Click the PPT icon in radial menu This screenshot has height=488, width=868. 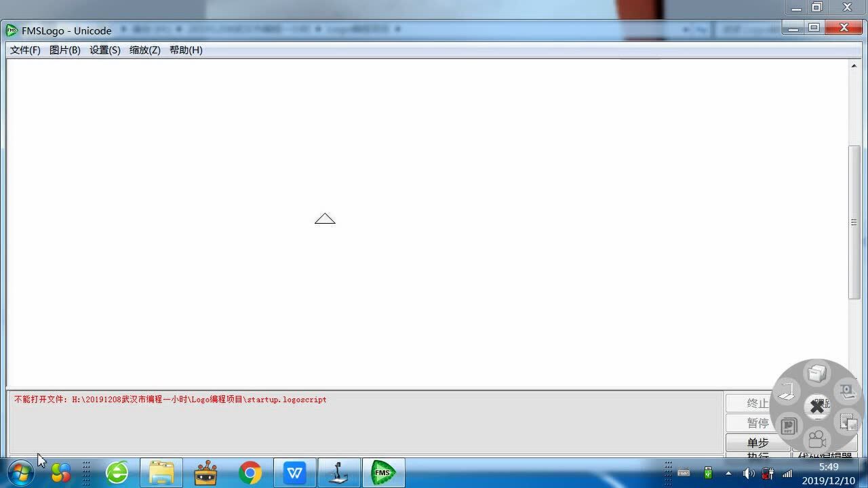(788, 426)
